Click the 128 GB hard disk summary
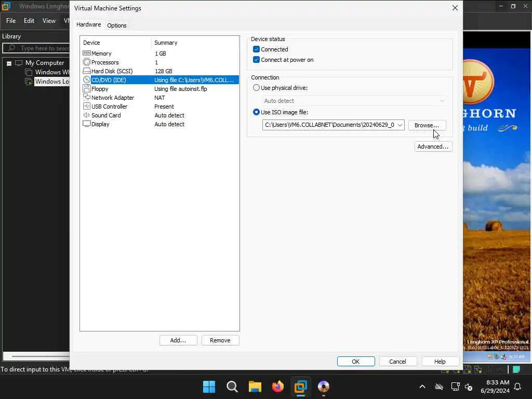This screenshot has height=399, width=532. [164, 71]
